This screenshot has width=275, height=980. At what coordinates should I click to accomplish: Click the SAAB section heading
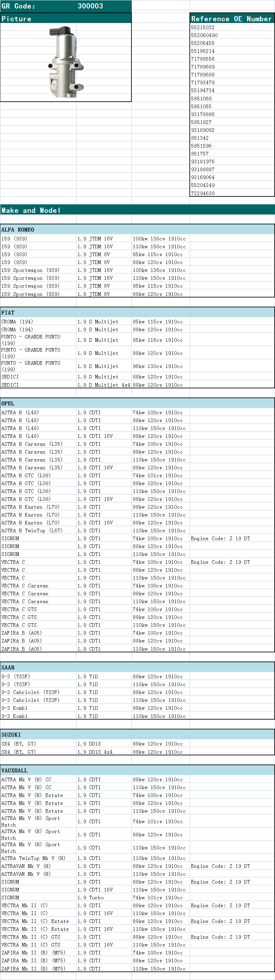tap(8, 667)
